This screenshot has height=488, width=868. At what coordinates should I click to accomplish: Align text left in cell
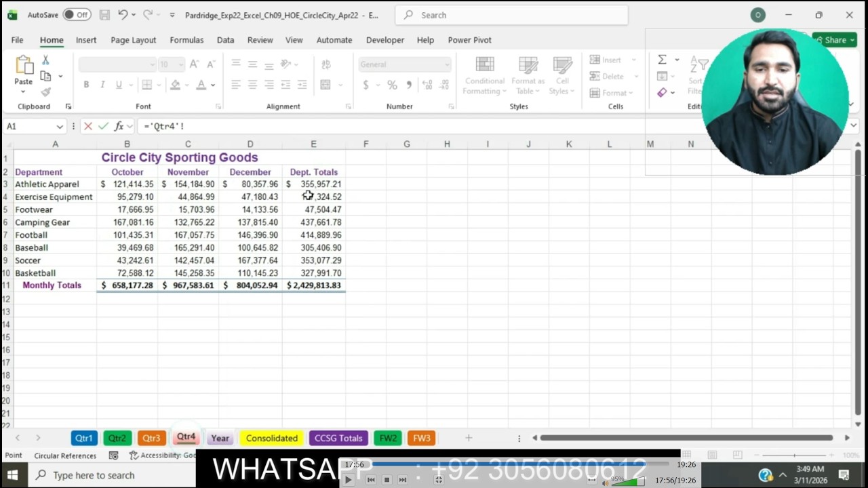[x=236, y=85]
